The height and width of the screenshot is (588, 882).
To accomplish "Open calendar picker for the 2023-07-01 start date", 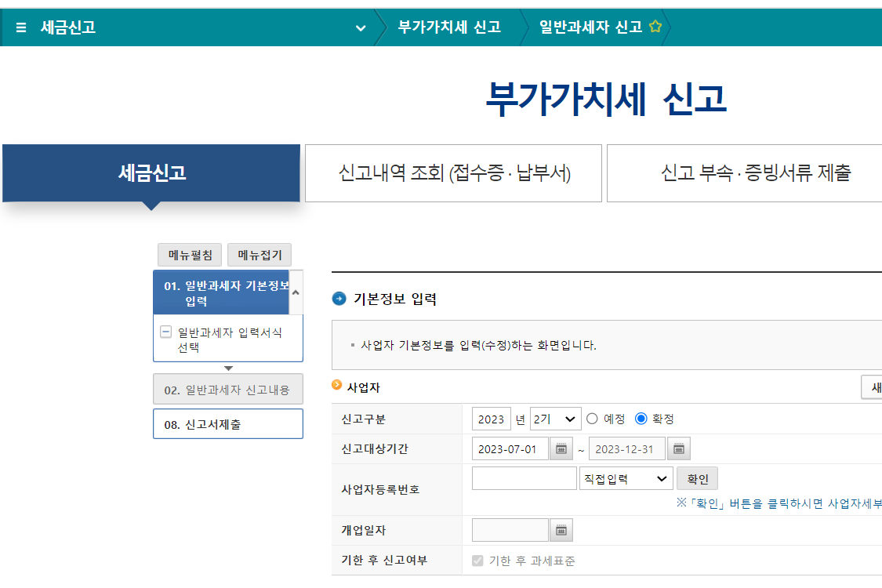I will point(561,449).
